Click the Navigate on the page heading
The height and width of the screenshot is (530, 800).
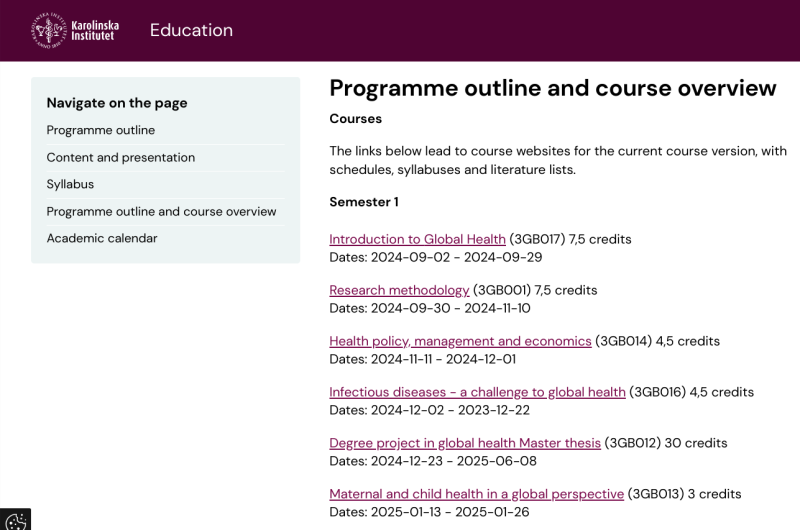[117, 103]
